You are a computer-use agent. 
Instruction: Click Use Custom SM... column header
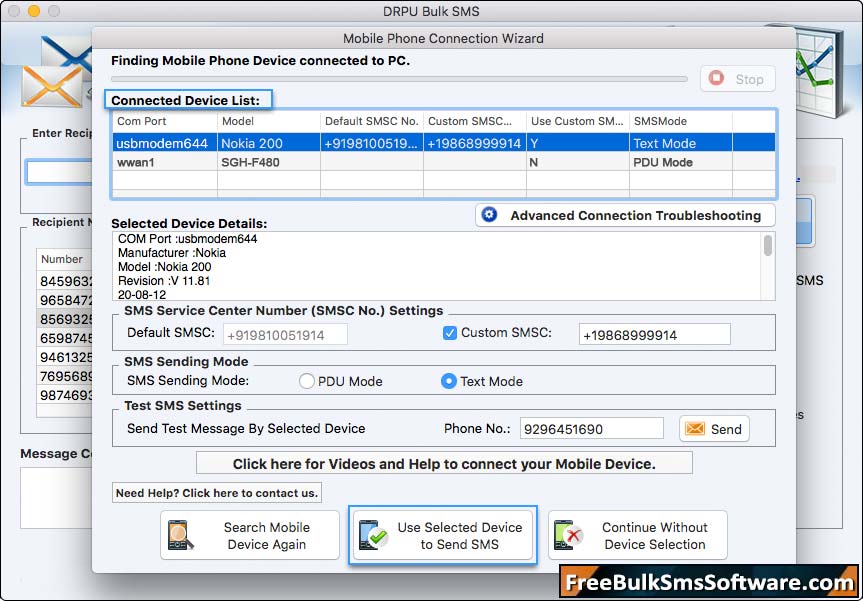coord(577,121)
